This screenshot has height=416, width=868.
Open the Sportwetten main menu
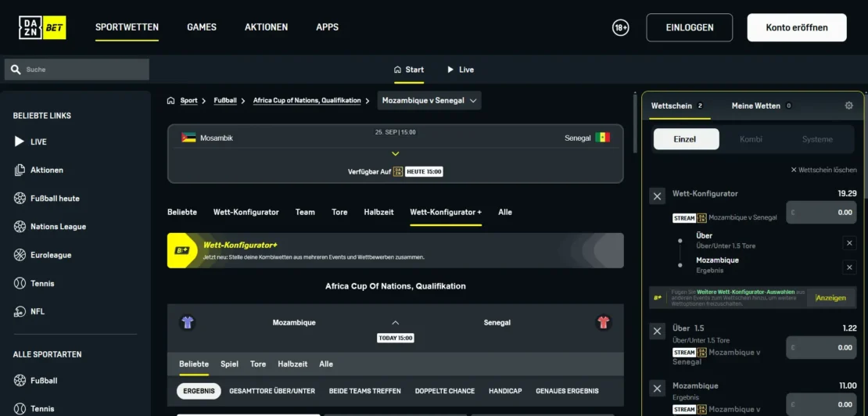point(127,27)
